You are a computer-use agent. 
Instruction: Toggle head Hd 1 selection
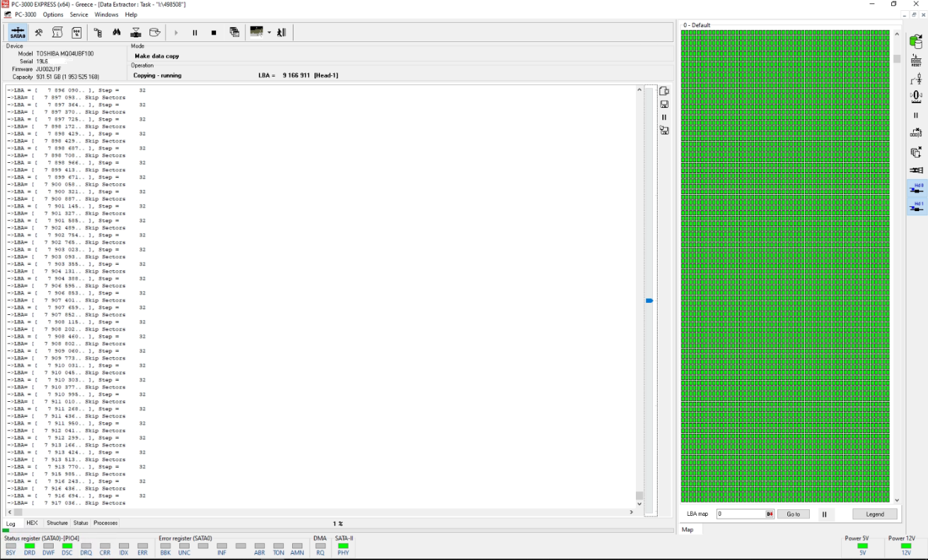point(918,206)
